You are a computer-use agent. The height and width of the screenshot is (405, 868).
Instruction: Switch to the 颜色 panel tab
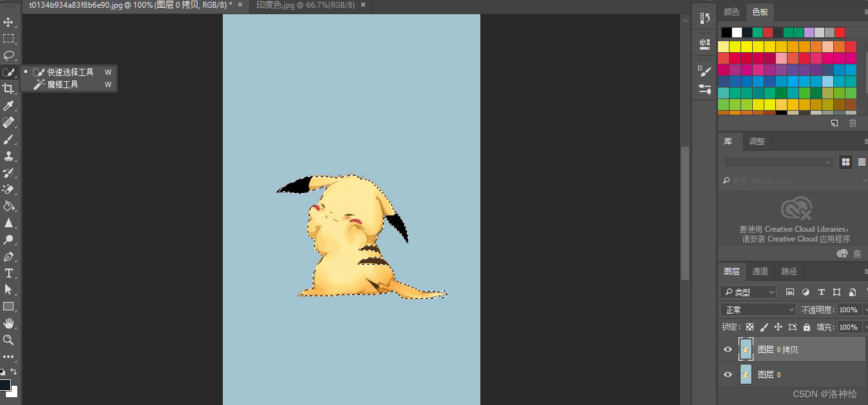pyautogui.click(x=731, y=12)
